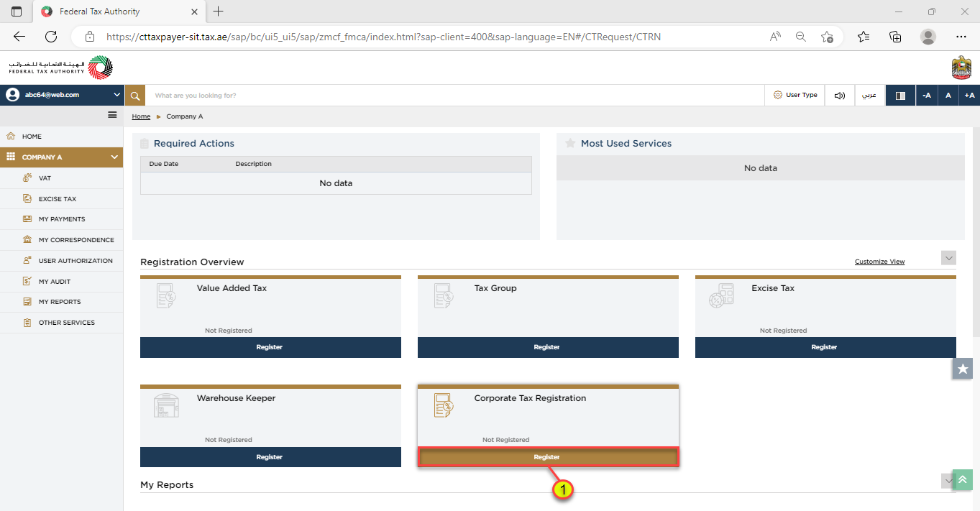Click in the 'What are you looking for?' search field
This screenshot has height=511, width=980.
(x=454, y=95)
